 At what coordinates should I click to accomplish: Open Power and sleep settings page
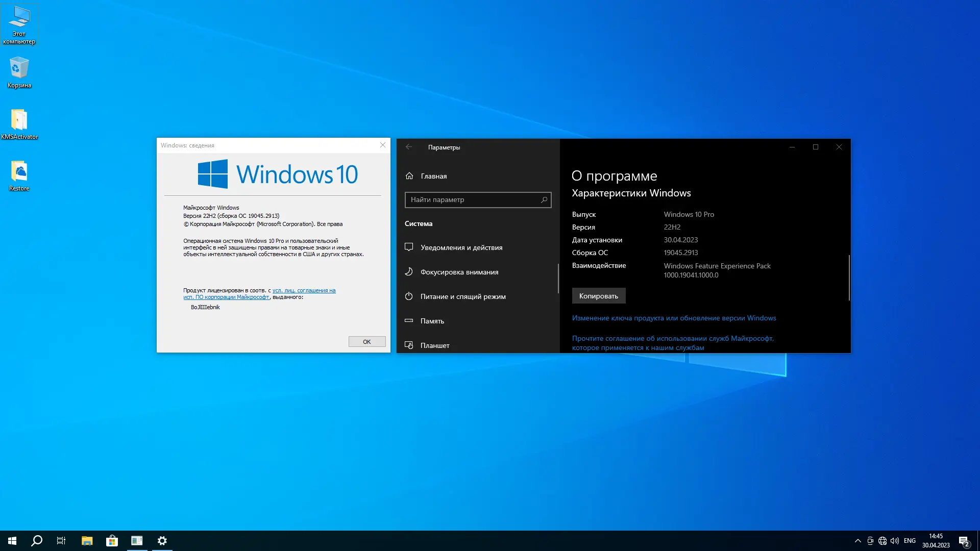pyautogui.click(x=462, y=296)
